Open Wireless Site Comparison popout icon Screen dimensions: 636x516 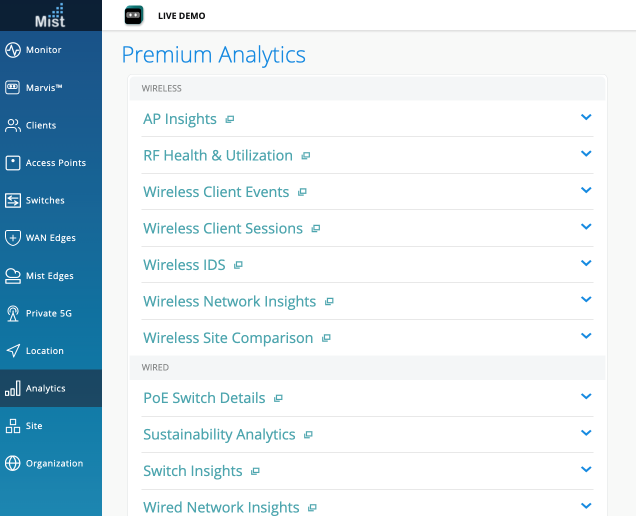click(x=326, y=338)
